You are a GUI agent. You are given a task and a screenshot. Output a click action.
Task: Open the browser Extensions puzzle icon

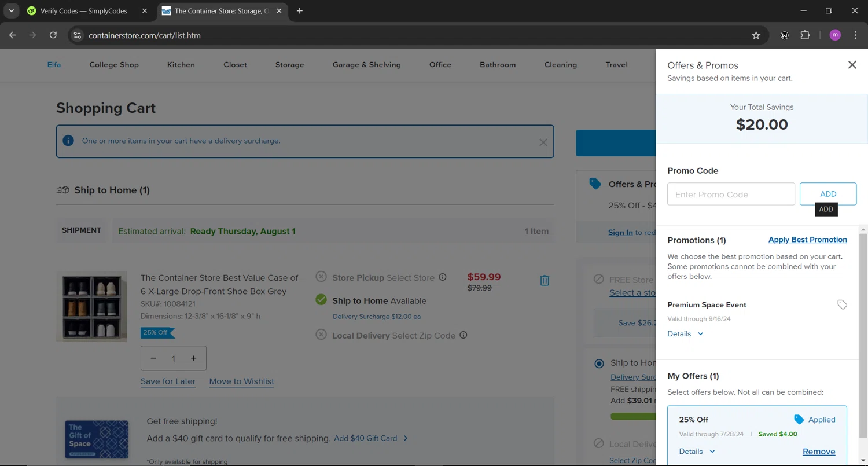click(x=805, y=35)
